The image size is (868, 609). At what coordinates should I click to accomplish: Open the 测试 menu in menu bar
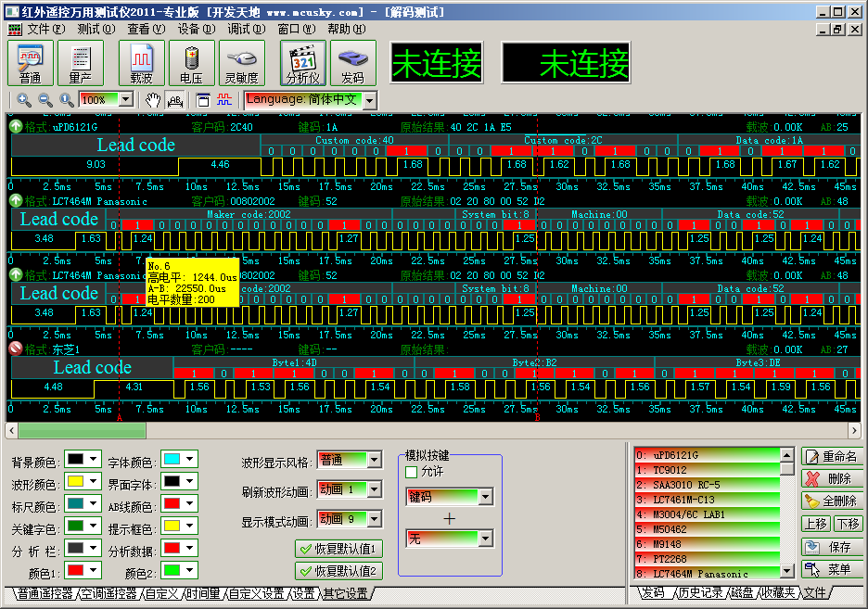[96, 29]
